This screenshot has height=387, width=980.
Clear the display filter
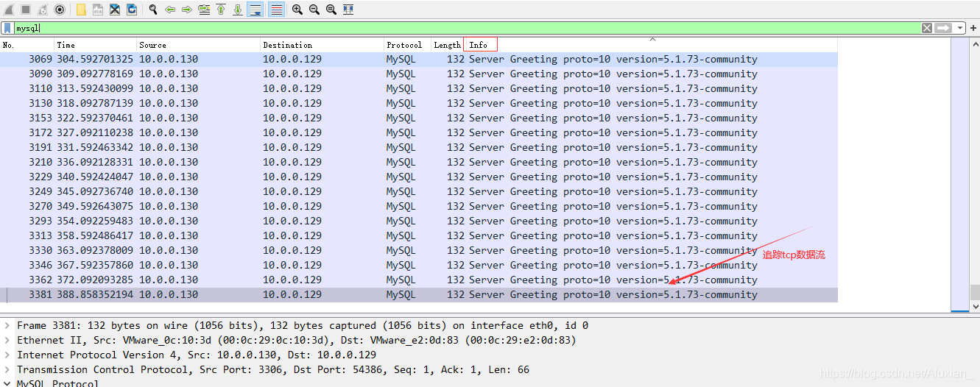pyautogui.click(x=927, y=28)
